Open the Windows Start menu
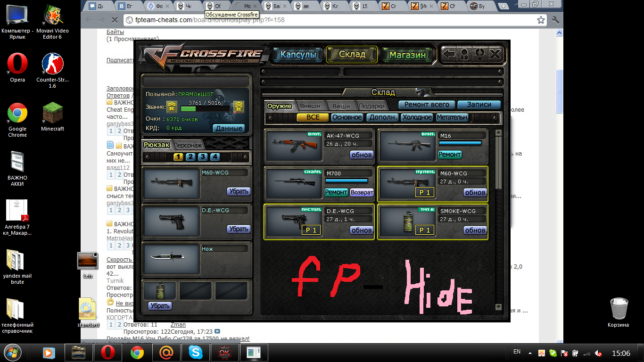 tap(12, 353)
